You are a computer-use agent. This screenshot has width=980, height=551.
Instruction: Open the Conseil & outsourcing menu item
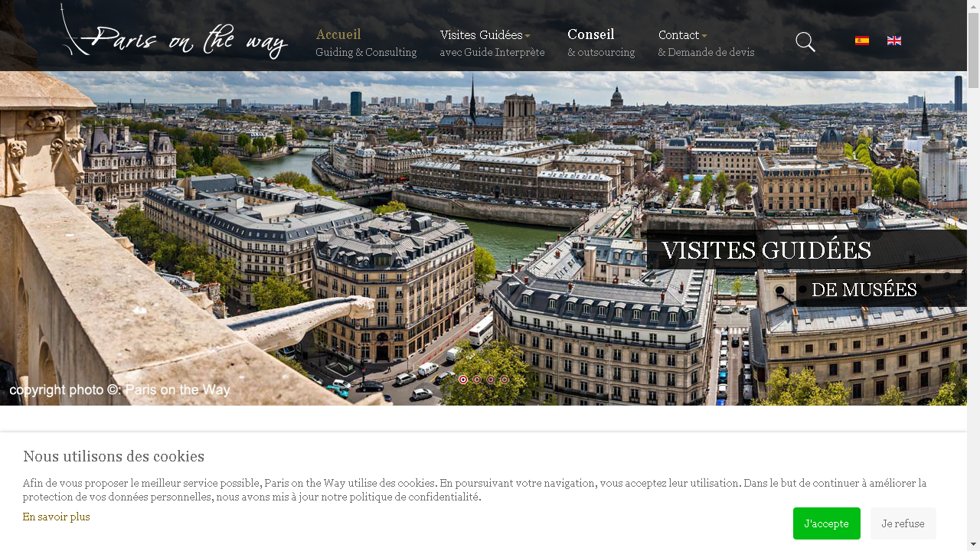coord(601,43)
